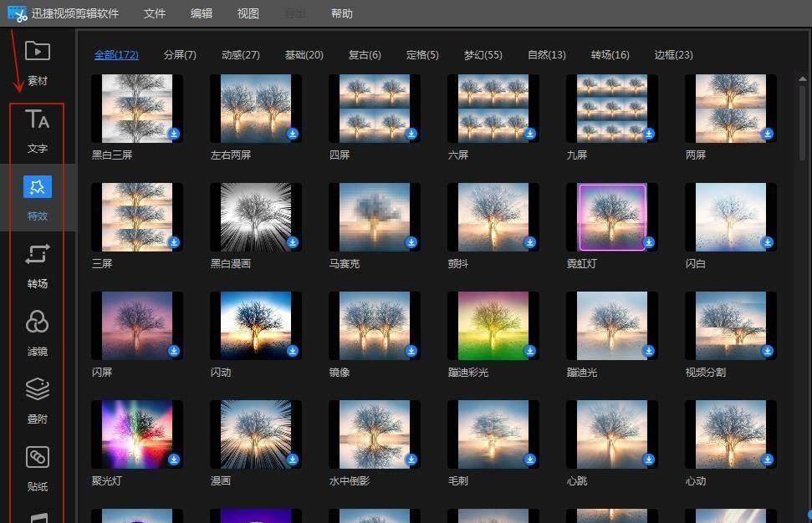Select the 文字 text tool icon
Image resolution: width=812 pixels, height=523 pixels.
[x=38, y=119]
